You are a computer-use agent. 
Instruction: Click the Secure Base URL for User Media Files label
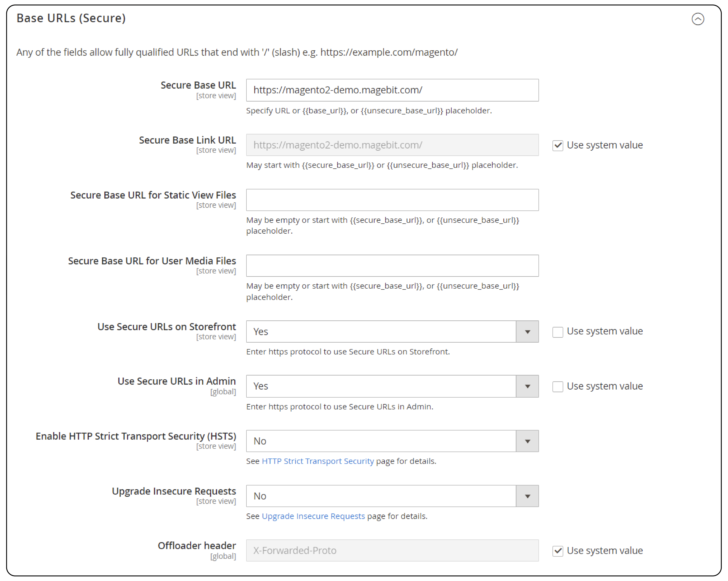(152, 261)
